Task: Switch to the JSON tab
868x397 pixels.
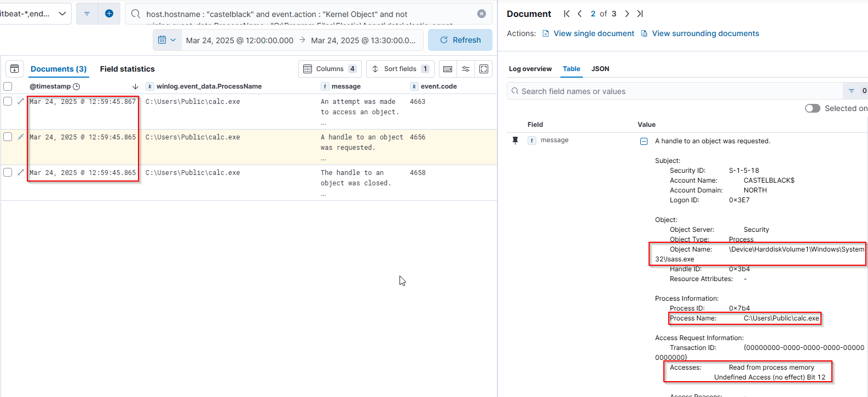Action: point(600,69)
